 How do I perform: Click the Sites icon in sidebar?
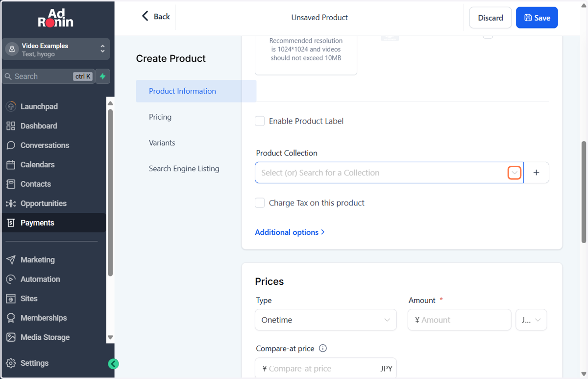11,299
